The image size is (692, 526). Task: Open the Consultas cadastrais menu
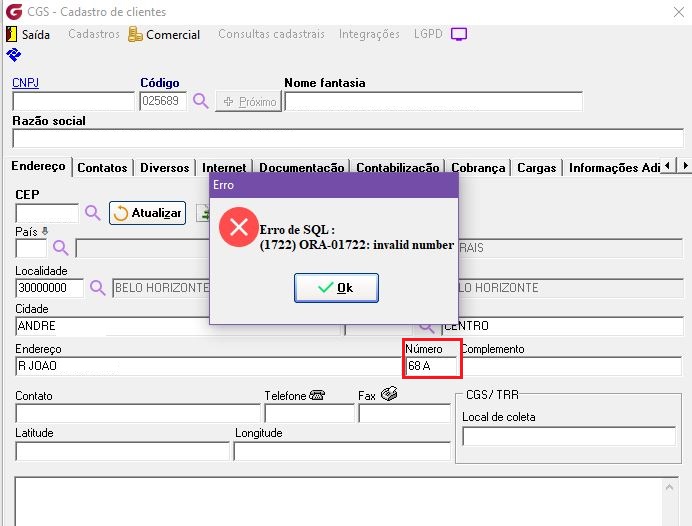(271, 34)
